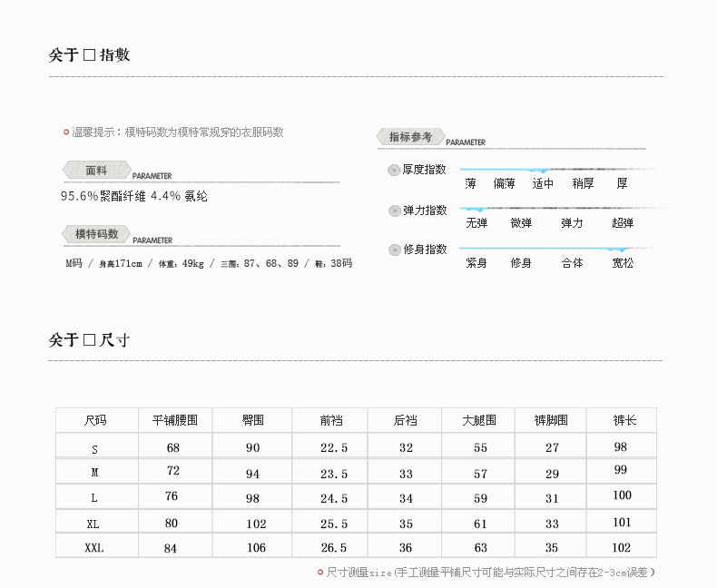Click the bullet icon beside 弹力指数
The image size is (717, 588).
click(394, 211)
